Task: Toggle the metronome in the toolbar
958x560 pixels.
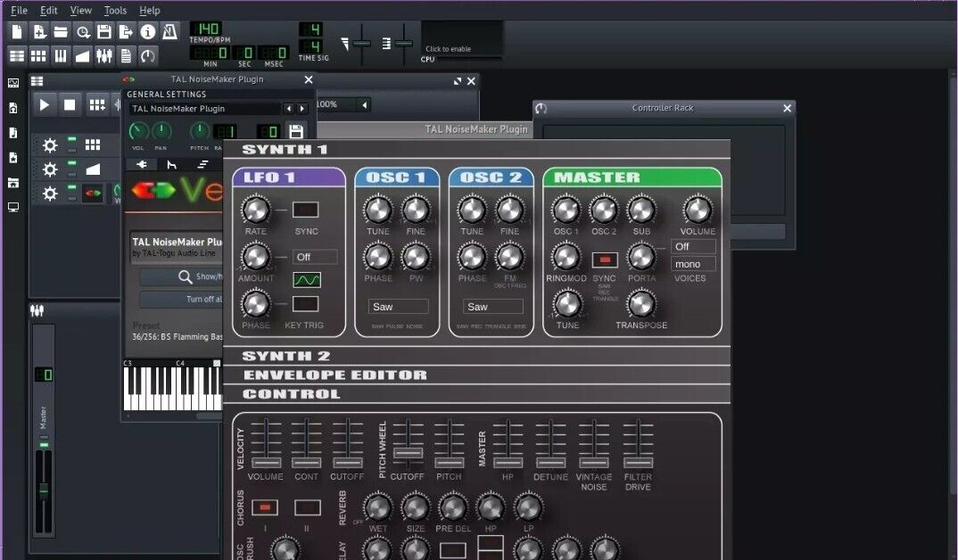Action: 169,32
